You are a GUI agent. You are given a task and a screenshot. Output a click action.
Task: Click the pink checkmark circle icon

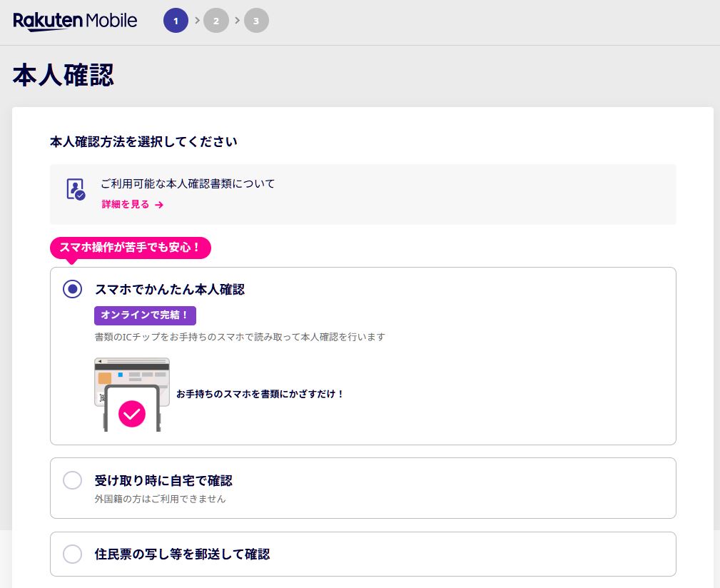tap(132, 413)
